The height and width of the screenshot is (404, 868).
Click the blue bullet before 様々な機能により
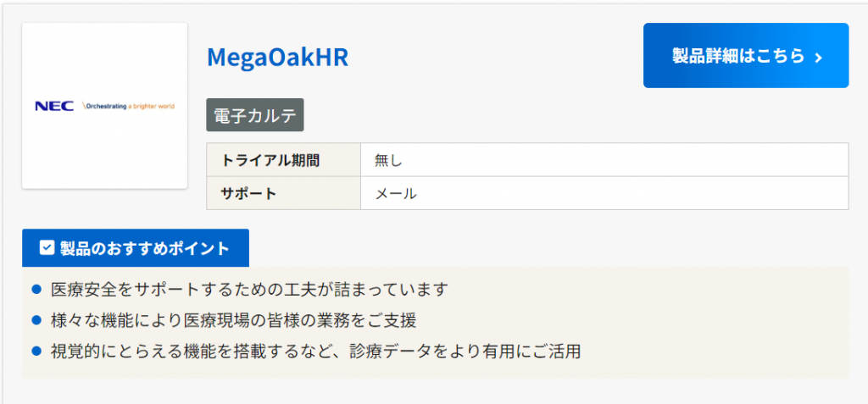36,320
